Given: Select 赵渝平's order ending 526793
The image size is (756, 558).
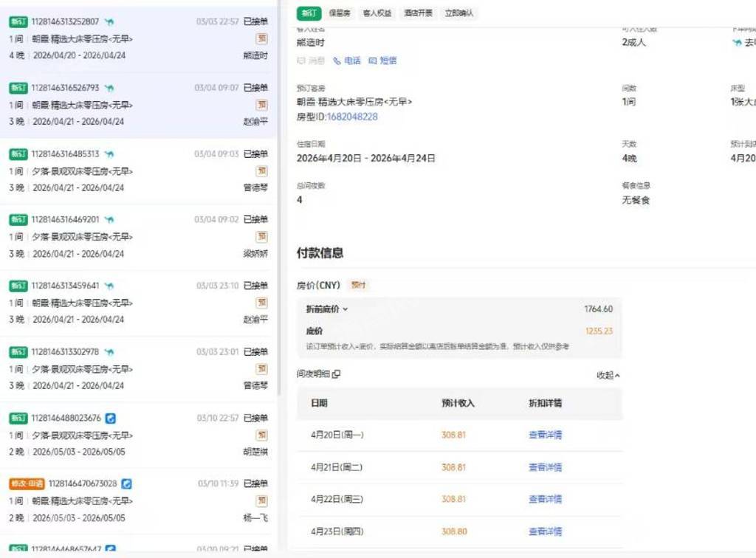Looking at the screenshot, I should (x=139, y=105).
